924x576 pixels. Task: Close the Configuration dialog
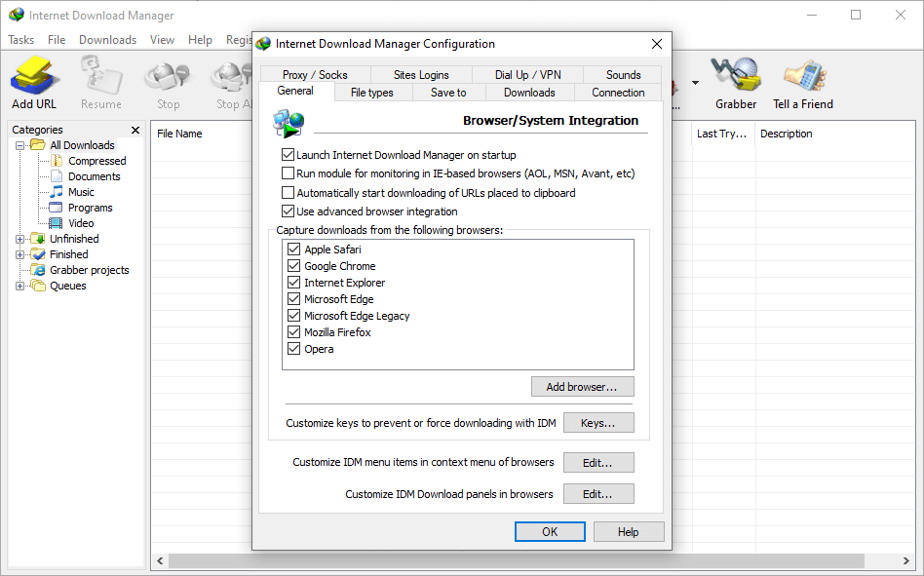pyautogui.click(x=657, y=44)
